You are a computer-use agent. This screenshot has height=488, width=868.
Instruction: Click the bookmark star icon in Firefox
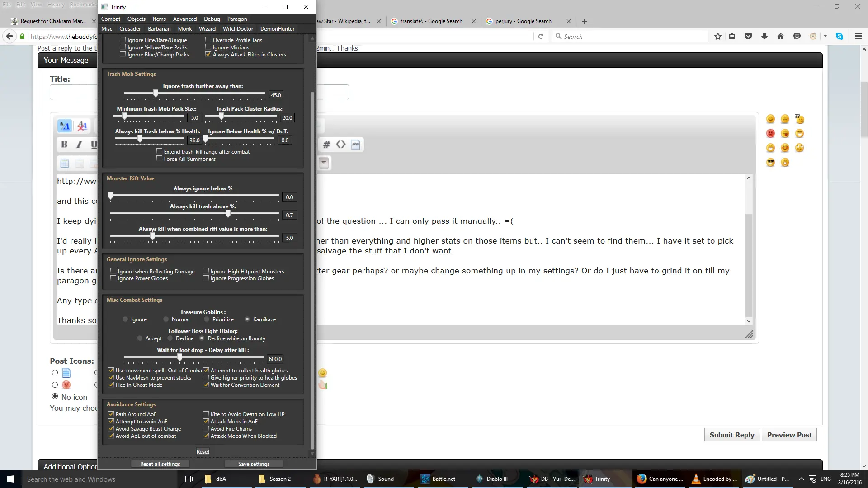tap(718, 37)
